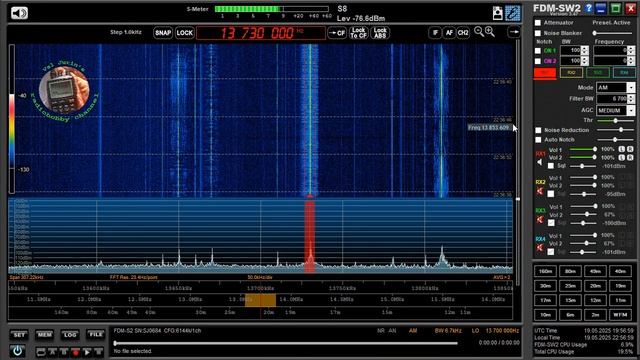Click the Lock ABS button
The height and width of the screenshot is (360, 640).
coord(380,33)
